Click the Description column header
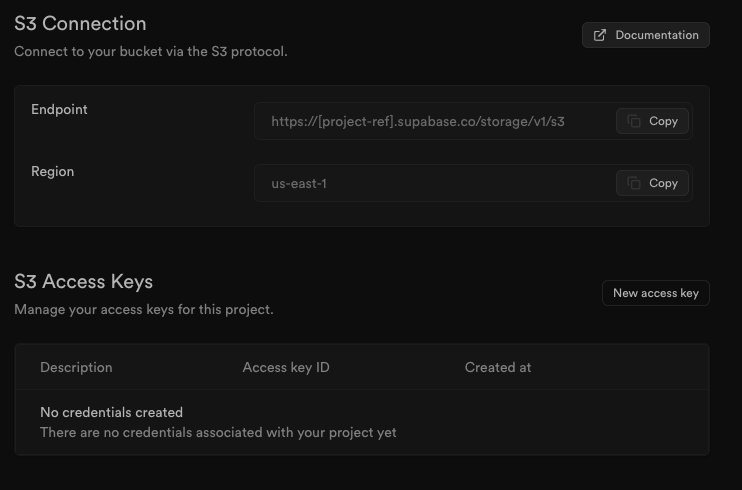 [x=76, y=367]
